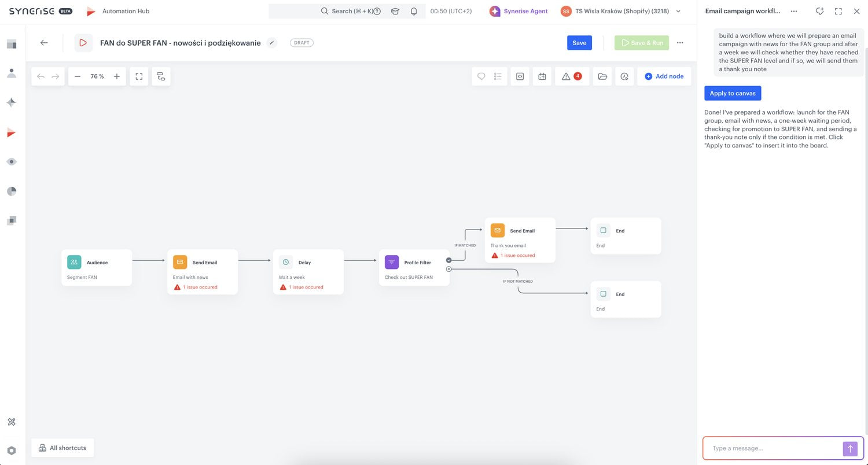Open settings hexagon icon at sidebar bottom
Screen dimensions: 868x465
[12, 451]
